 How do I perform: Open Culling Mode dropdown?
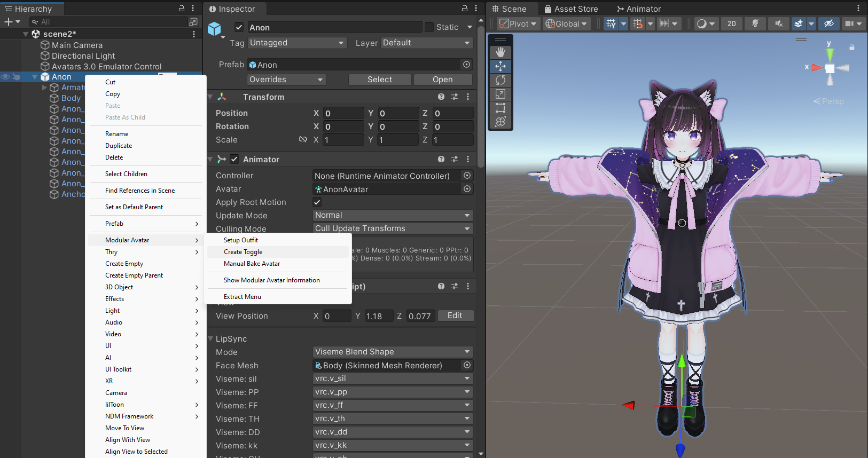click(393, 228)
